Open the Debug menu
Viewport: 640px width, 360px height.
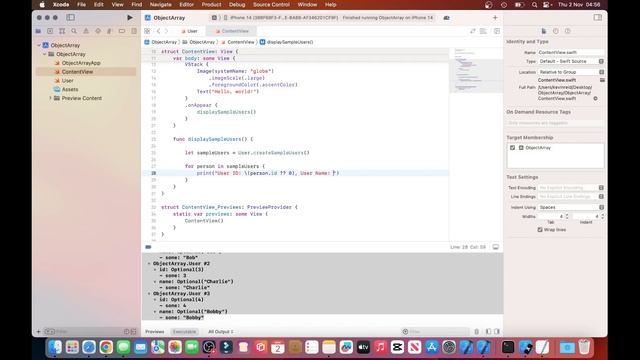point(237,4)
